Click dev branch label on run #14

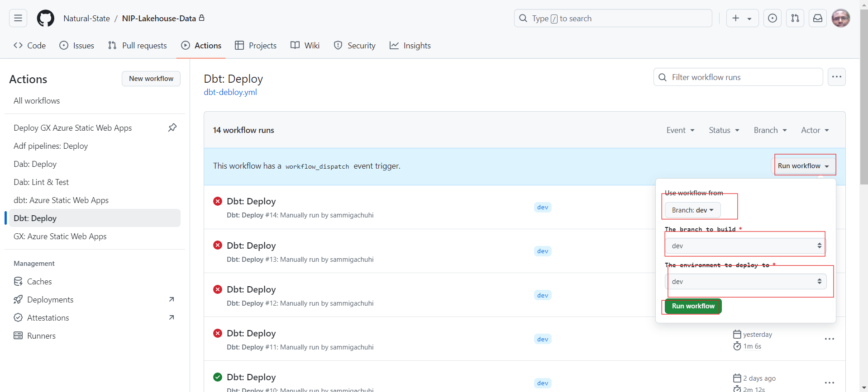click(543, 207)
